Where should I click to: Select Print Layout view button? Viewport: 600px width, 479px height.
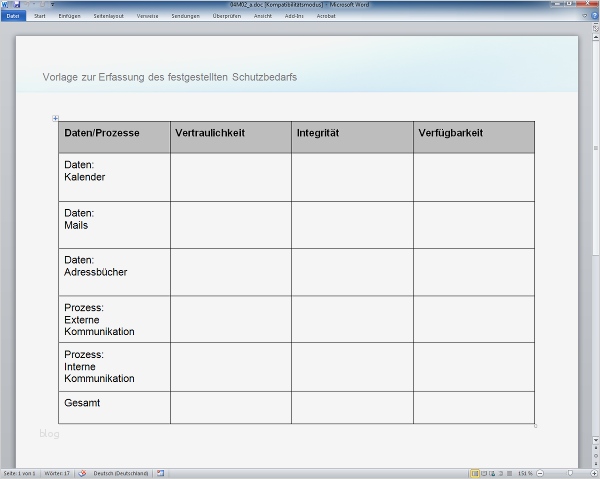pyautogui.click(x=475, y=474)
